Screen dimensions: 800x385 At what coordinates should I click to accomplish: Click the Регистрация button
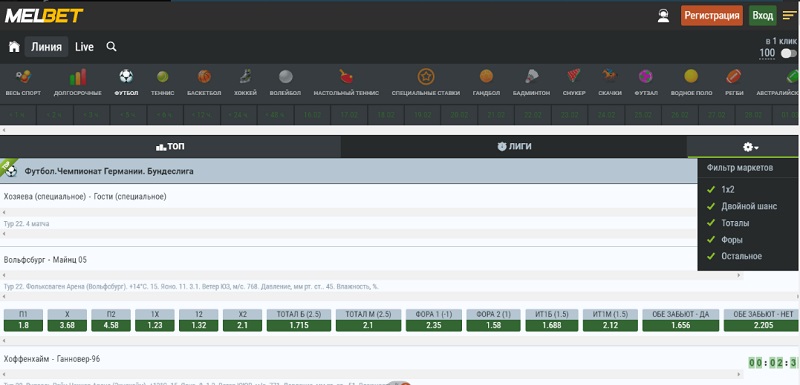coord(712,16)
